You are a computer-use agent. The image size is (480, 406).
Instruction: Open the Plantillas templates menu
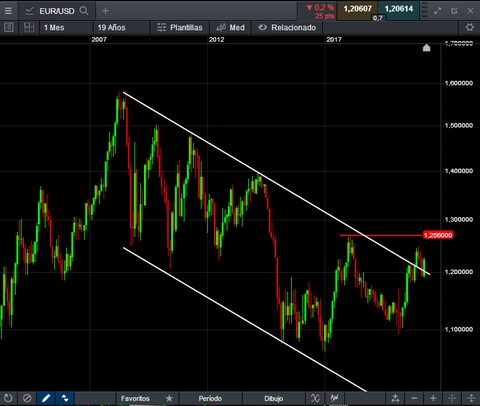[x=180, y=27]
